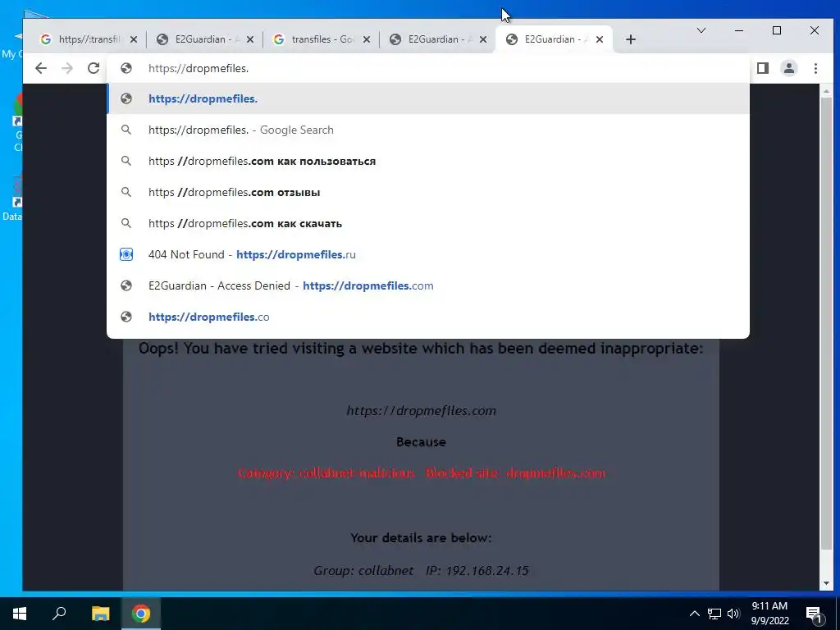840x630 pixels.
Task: Click the site info globe in address bar
Action: pyautogui.click(x=126, y=68)
